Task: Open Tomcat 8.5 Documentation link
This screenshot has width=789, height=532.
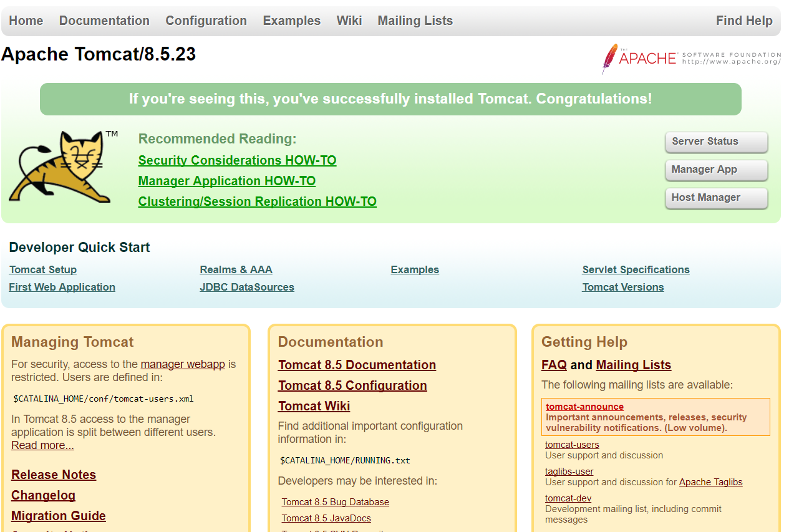Action: (357, 365)
